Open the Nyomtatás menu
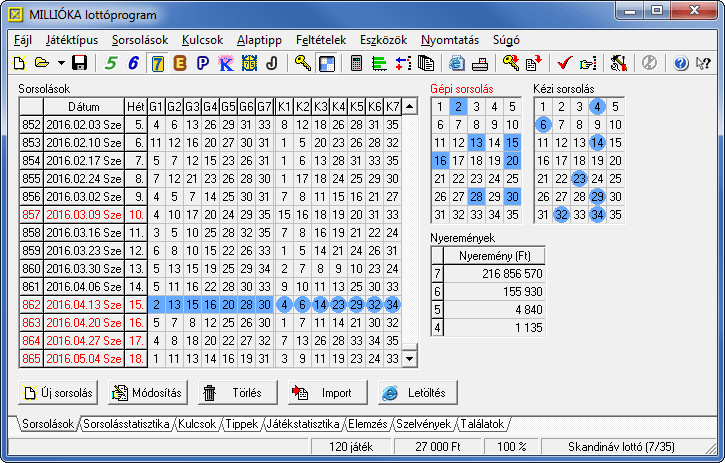725x463 pixels. coord(450,40)
